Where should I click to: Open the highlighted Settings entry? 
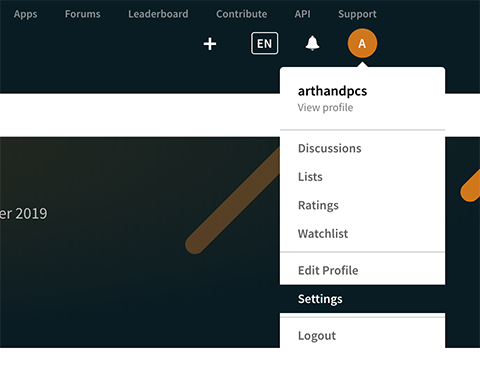click(362, 299)
